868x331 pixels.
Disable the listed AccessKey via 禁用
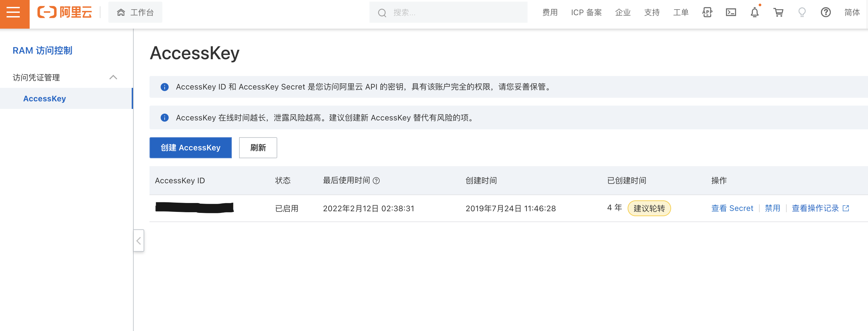772,208
